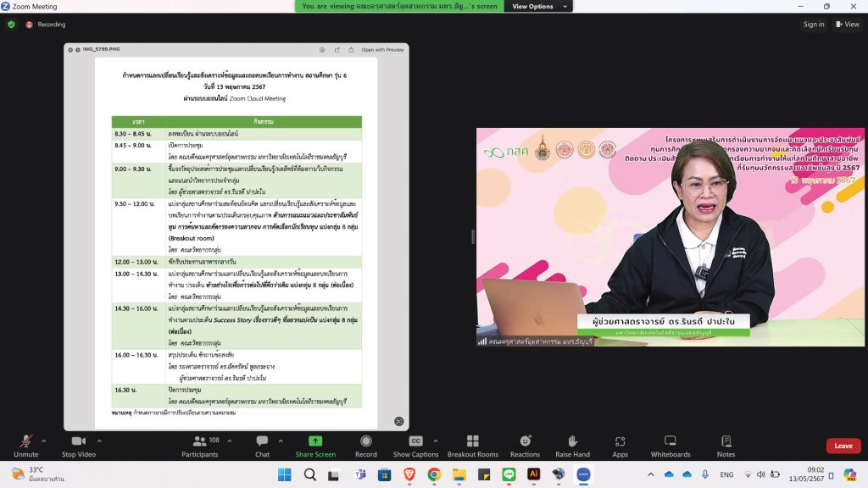Open the Windows Start menu
The height and width of the screenshot is (488, 868).
(x=285, y=474)
